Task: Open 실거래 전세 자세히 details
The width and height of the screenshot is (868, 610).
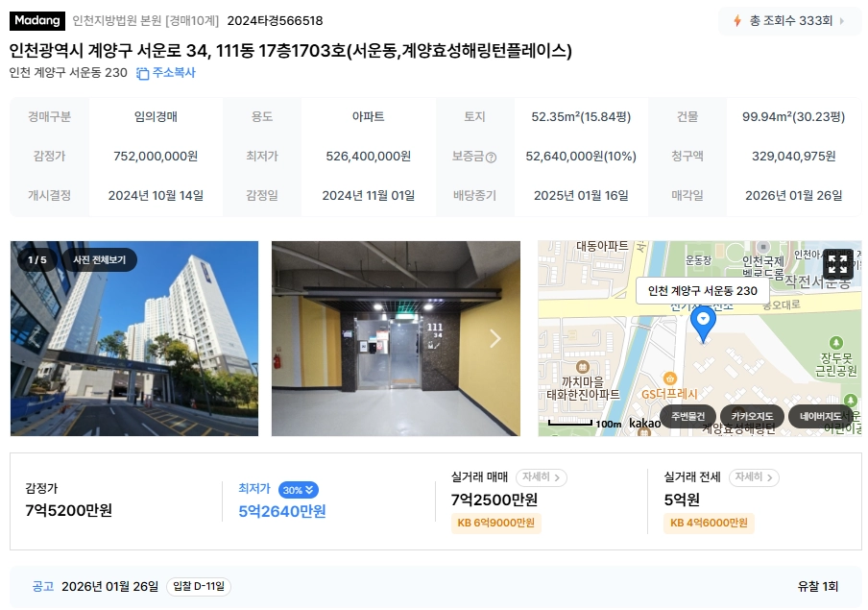Action: pyautogui.click(x=754, y=477)
